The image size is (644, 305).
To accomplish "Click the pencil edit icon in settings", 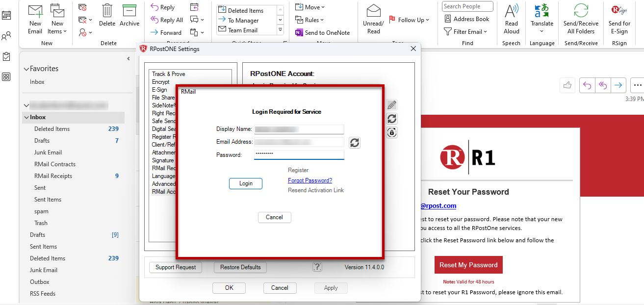I will point(391,105).
